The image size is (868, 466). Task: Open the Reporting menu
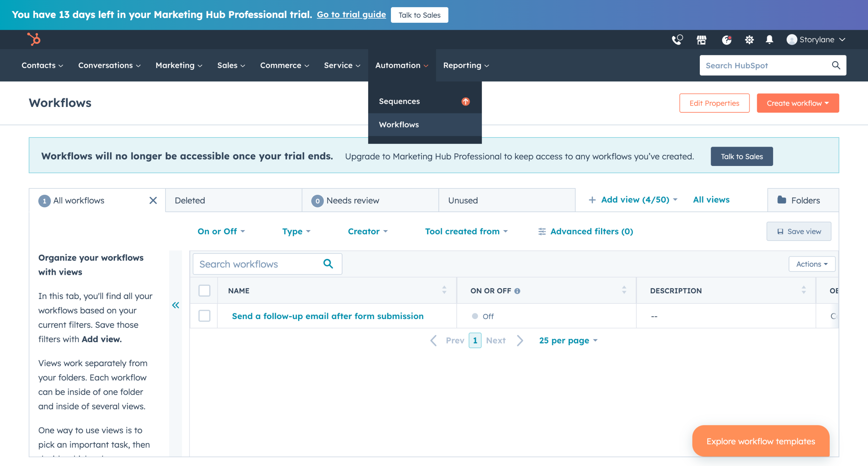point(466,65)
